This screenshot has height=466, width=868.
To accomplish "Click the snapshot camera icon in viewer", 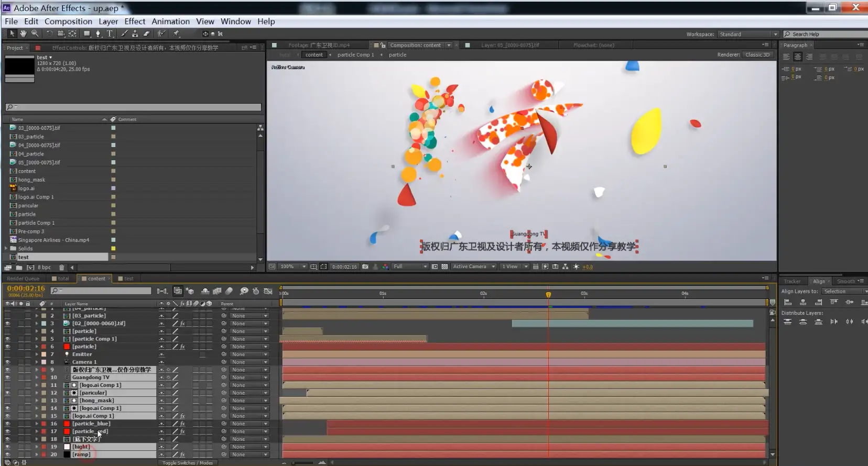I will click(x=365, y=267).
